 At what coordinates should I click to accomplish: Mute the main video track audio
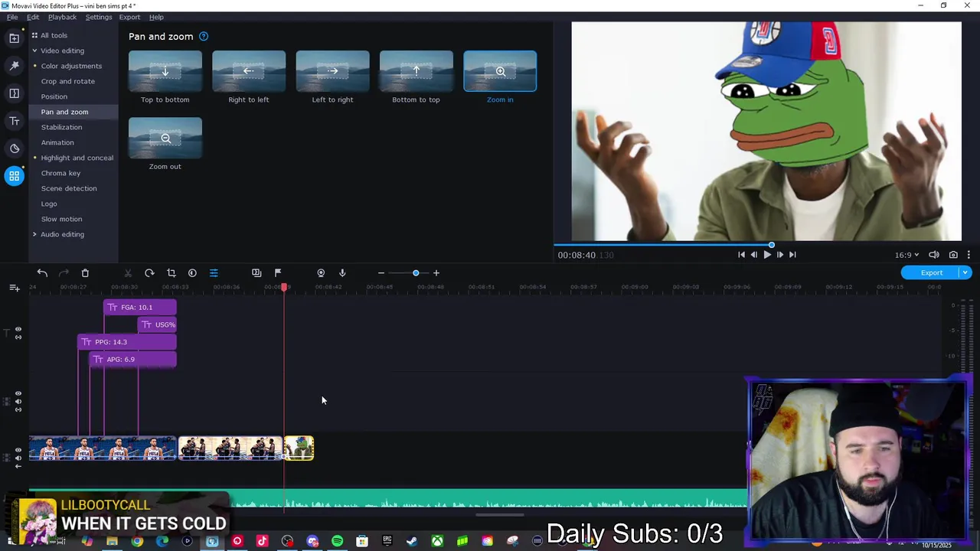point(18,458)
